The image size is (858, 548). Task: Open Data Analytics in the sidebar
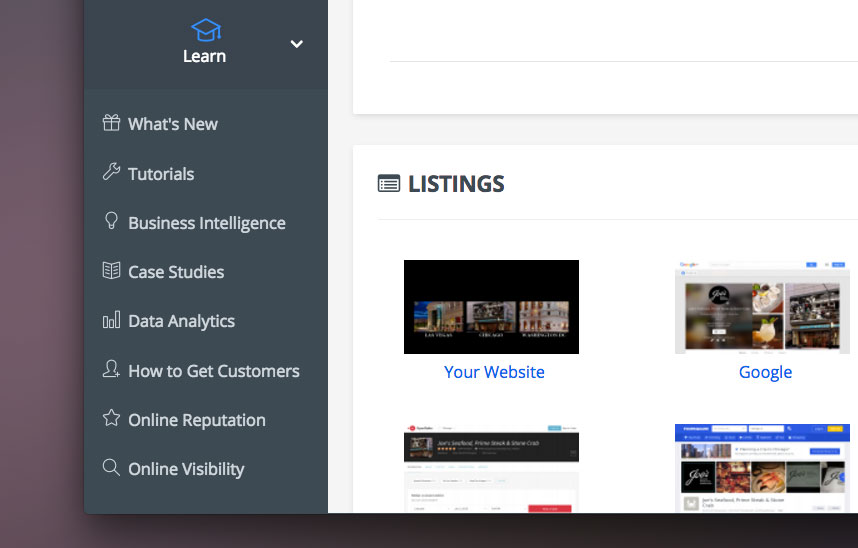pyautogui.click(x=181, y=321)
